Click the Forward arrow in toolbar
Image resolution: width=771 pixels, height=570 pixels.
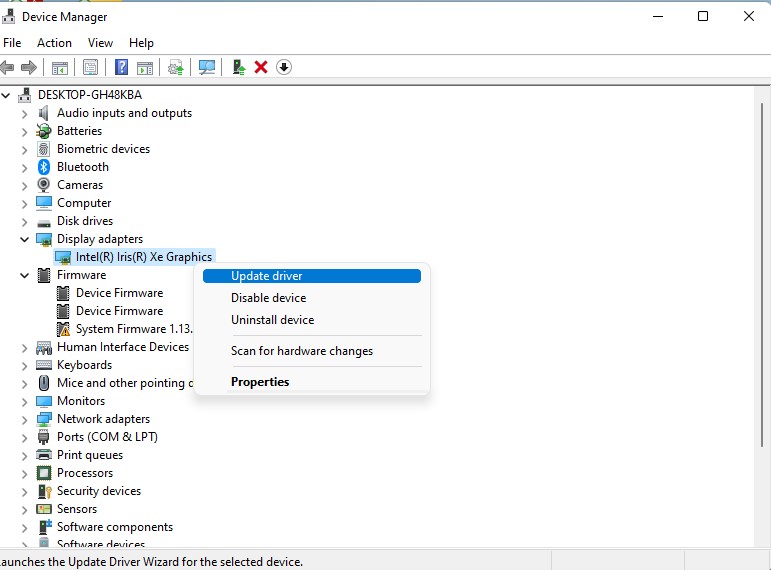[29, 67]
